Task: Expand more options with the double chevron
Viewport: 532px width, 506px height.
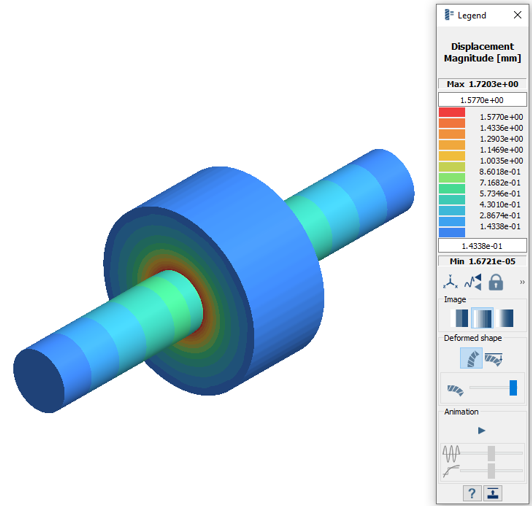Action: point(522,282)
